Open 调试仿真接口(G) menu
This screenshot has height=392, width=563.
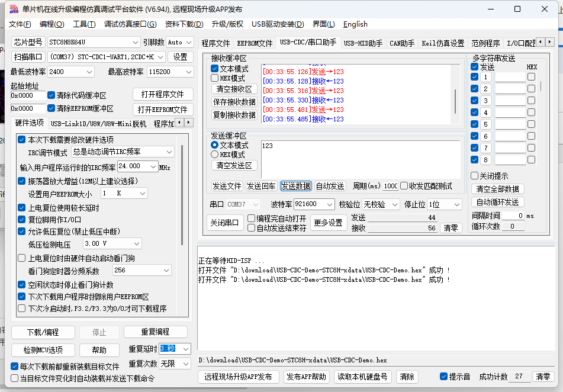[130, 24]
